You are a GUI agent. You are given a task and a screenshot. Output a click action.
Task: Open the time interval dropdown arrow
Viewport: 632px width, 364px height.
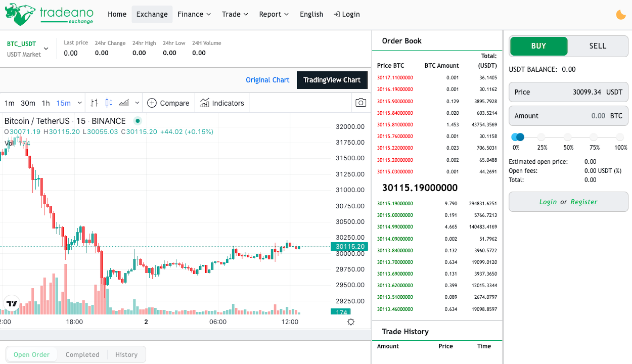[79, 103]
